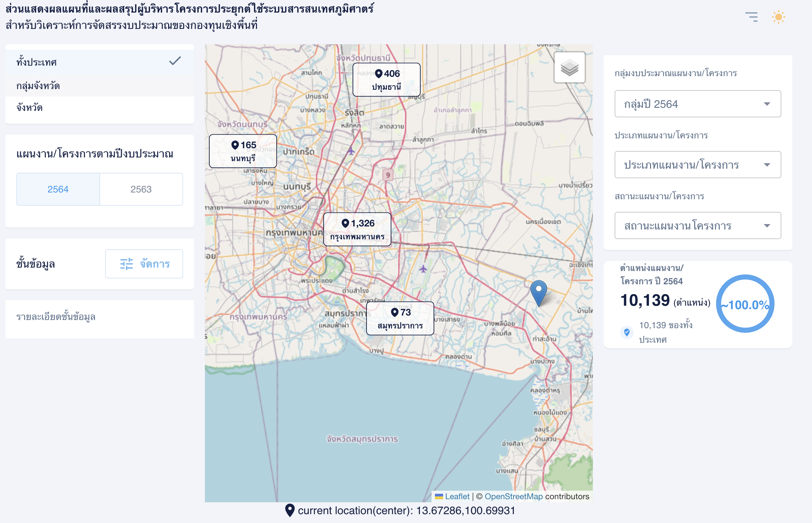Click the Samut Prakan 73 marker
This screenshot has width=812, height=523.
(x=400, y=318)
